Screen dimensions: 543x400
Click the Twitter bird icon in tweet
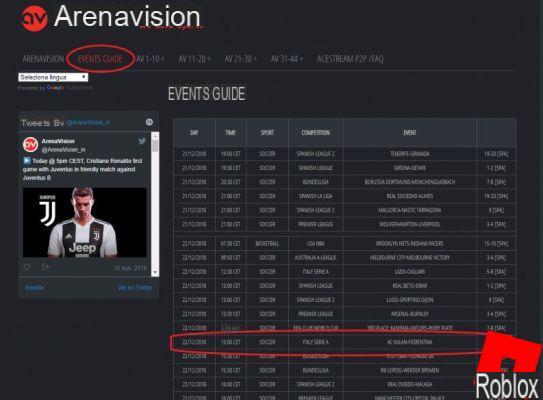click(x=142, y=141)
